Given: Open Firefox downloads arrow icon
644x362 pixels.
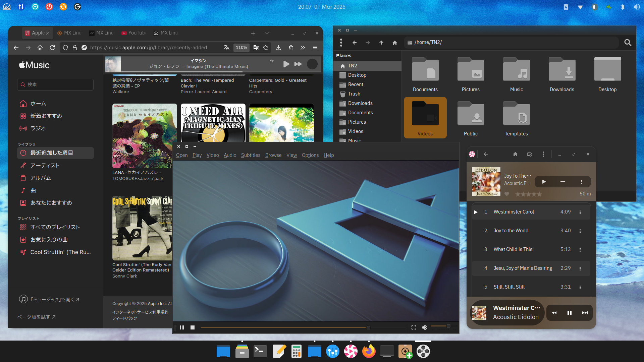Looking at the screenshot, I should tap(278, 48).
